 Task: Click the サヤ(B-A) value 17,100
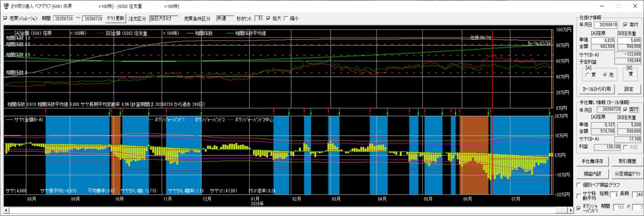[628, 140]
